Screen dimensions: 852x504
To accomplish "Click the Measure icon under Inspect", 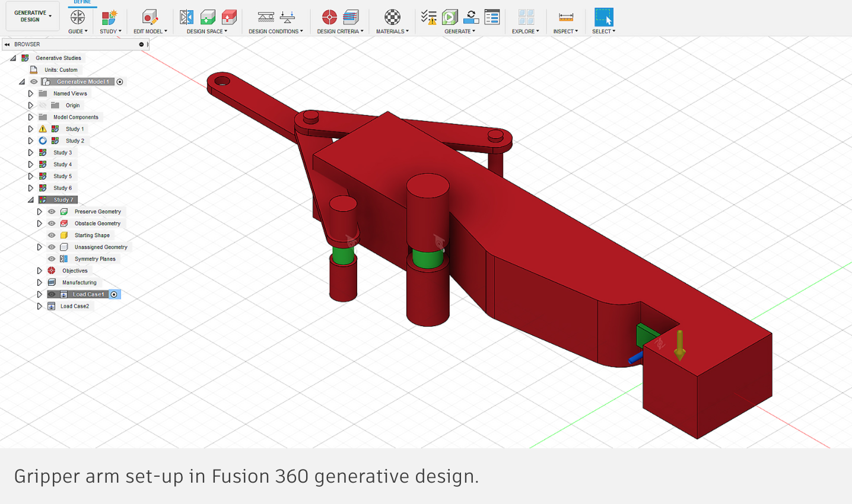I will coord(566,17).
